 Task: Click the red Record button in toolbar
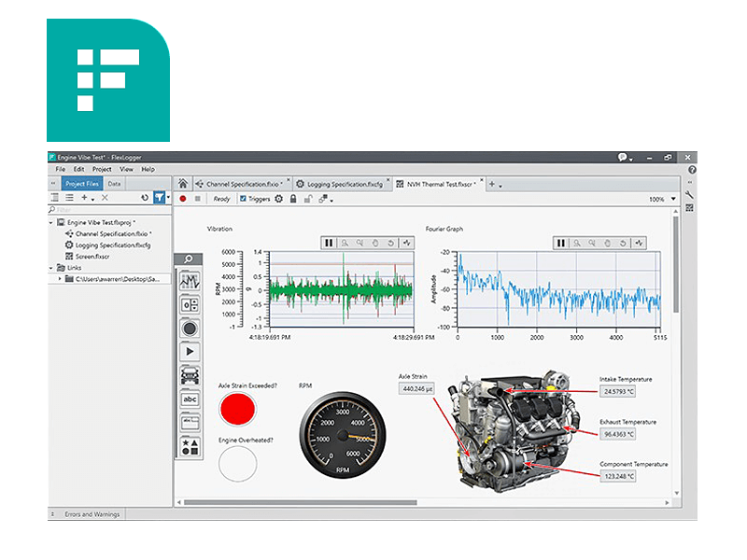pyautogui.click(x=183, y=199)
